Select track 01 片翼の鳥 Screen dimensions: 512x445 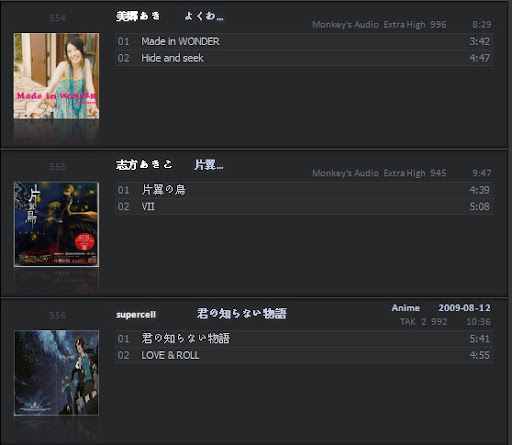tap(304, 190)
